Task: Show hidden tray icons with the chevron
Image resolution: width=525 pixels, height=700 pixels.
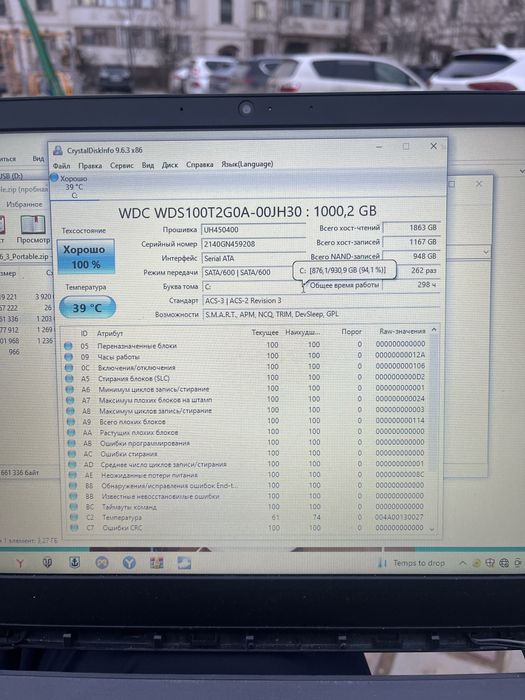Action: pyautogui.click(x=462, y=563)
